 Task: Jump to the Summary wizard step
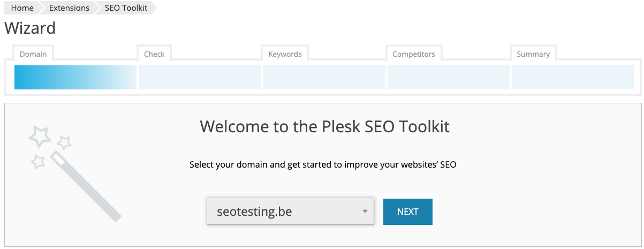(533, 54)
